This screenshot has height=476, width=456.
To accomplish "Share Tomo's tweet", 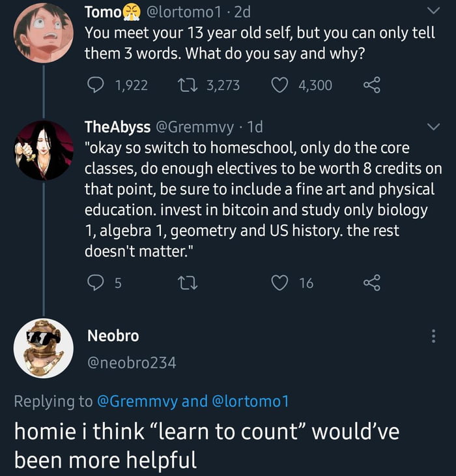I will click(x=371, y=85).
